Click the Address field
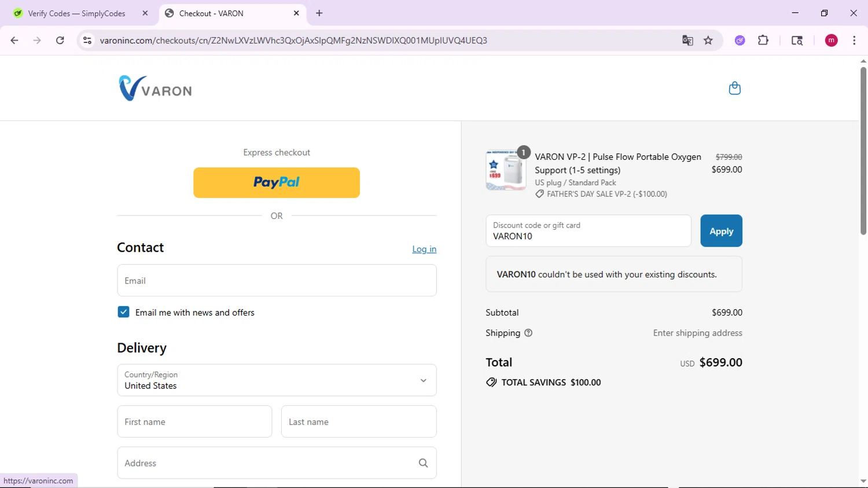Viewport: 868px width, 488px height. point(277,463)
